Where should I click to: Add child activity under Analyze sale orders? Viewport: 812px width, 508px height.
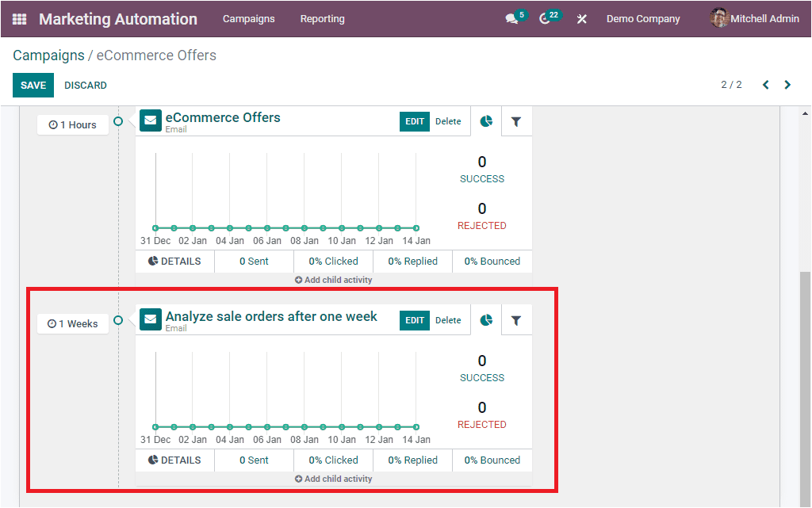tap(334, 479)
